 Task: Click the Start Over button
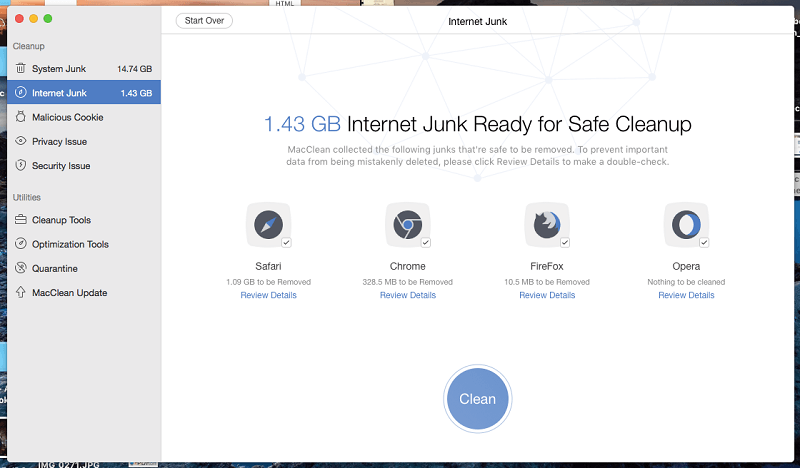(204, 20)
